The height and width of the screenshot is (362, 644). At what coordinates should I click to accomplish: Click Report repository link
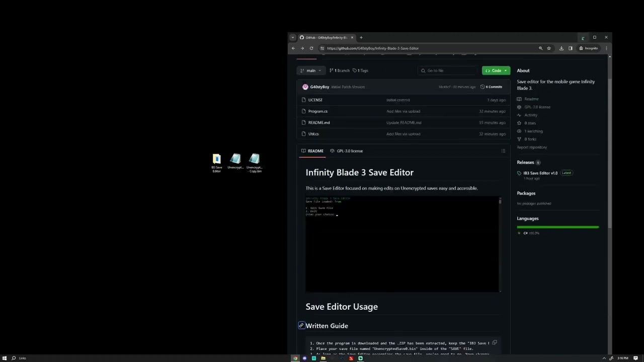[532, 147]
